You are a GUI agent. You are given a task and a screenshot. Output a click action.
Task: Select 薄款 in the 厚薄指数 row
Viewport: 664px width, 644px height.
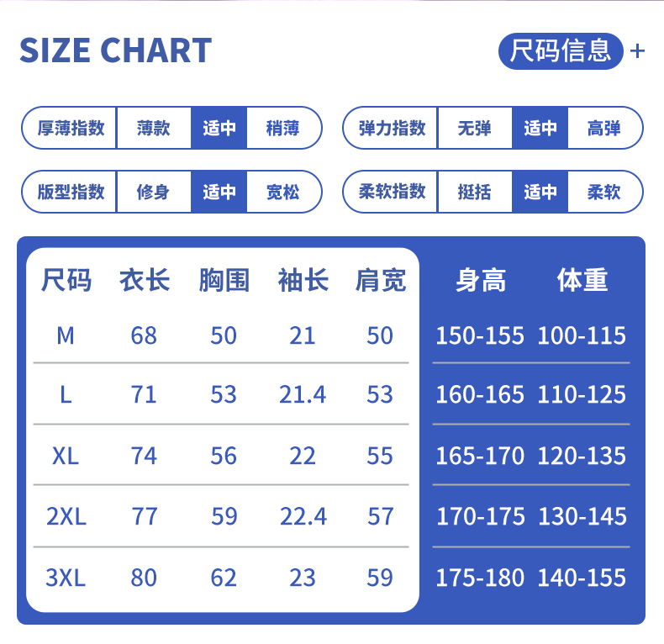point(153,128)
